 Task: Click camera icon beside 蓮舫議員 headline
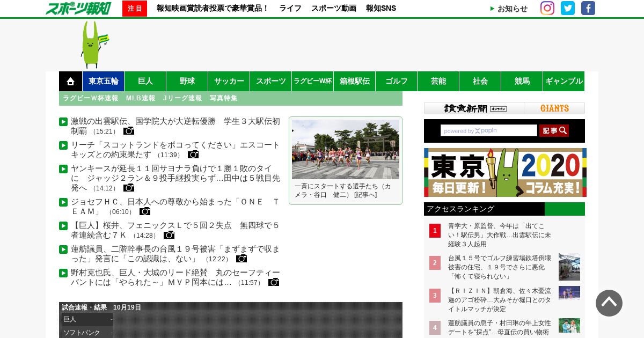pyautogui.click(x=241, y=259)
